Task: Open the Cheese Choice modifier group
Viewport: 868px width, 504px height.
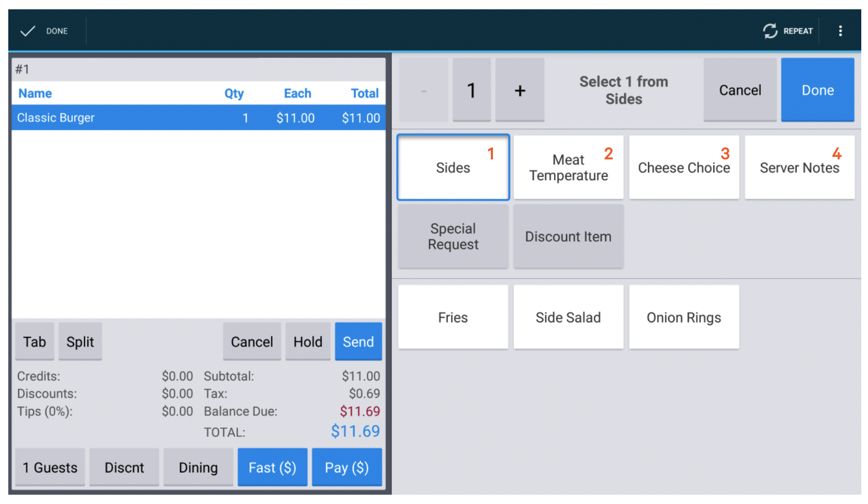Action: tap(684, 167)
